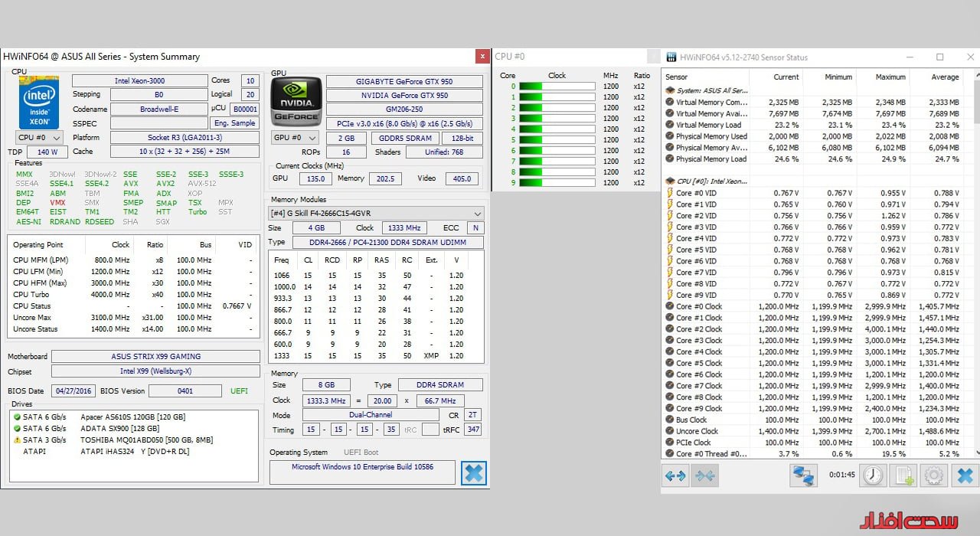Click the Core 0 clock usage bar

point(557,87)
